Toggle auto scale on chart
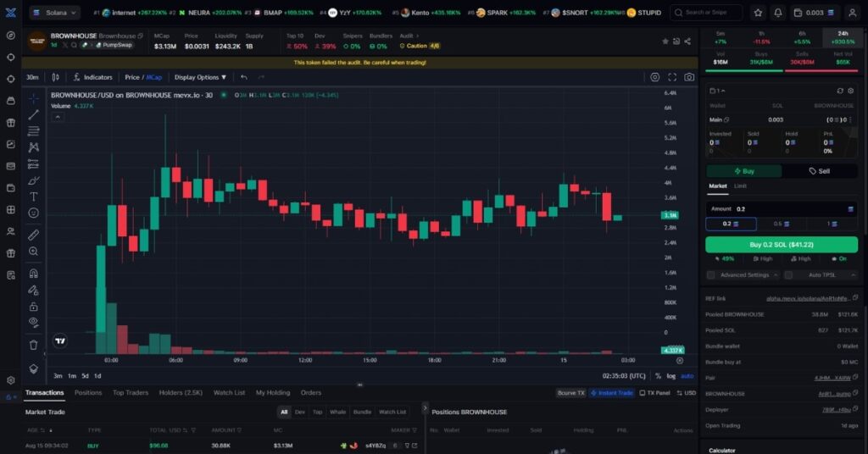868x454 pixels. [x=687, y=376]
